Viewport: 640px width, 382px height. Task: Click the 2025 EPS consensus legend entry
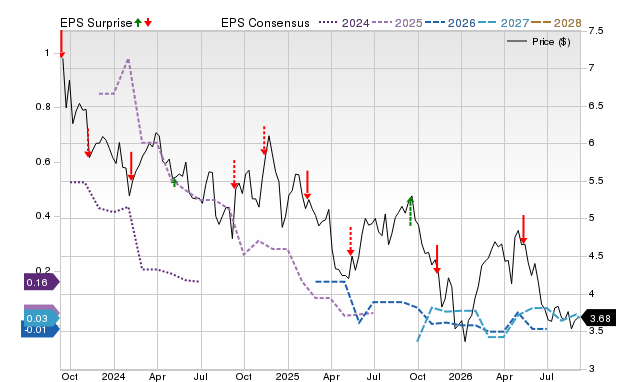coord(397,23)
